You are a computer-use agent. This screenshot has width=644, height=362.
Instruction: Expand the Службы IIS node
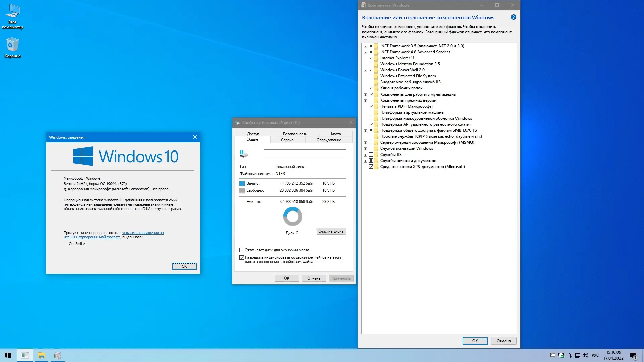[x=365, y=155]
